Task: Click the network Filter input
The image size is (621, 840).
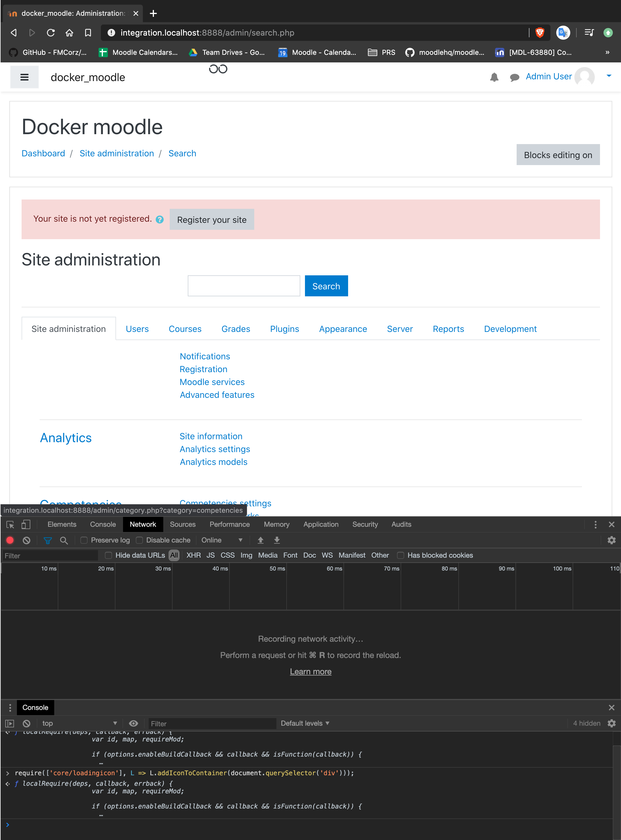Action: [x=50, y=556]
